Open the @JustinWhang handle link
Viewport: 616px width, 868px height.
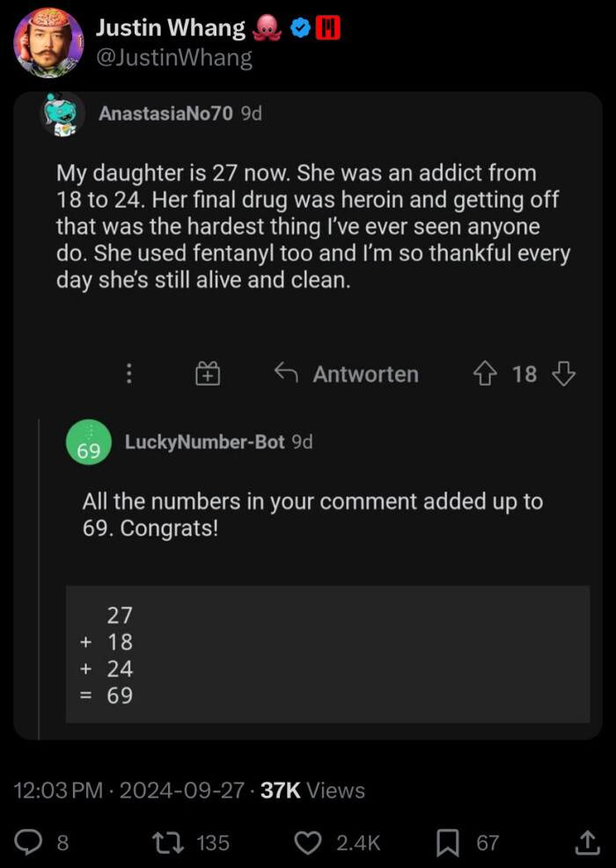pyautogui.click(x=173, y=58)
